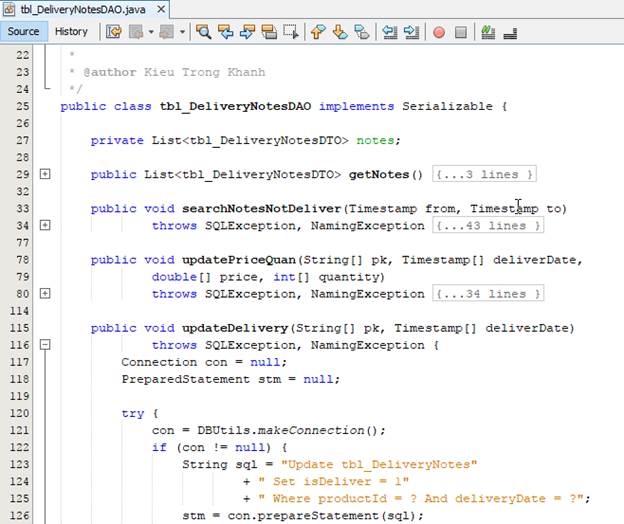The height and width of the screenshot is (524, 624).
Task: Expand searchNotesNotDeliver fold at line 34
Action: pyautogui.click(x=45, y=225)
